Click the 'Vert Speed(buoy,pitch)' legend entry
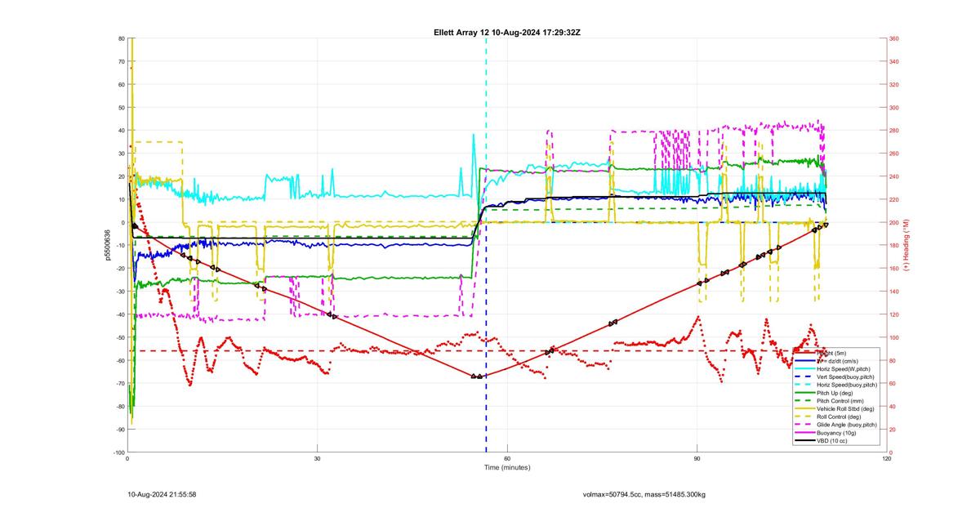 pos(845,377)
